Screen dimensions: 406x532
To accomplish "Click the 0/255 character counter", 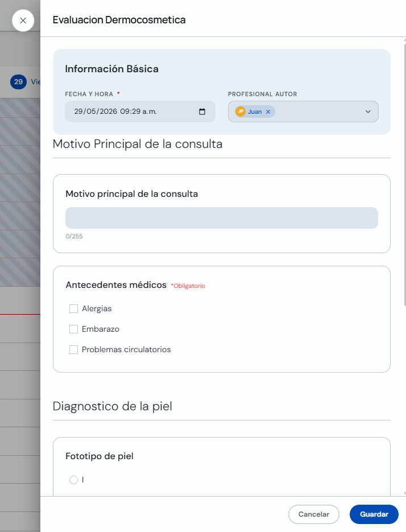I will click(x=74, y=236).
